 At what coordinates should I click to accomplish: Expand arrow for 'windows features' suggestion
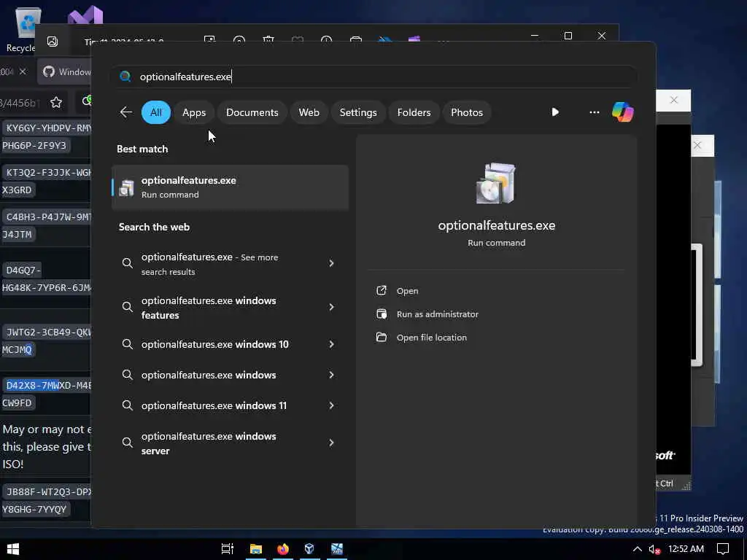[331, 307]
